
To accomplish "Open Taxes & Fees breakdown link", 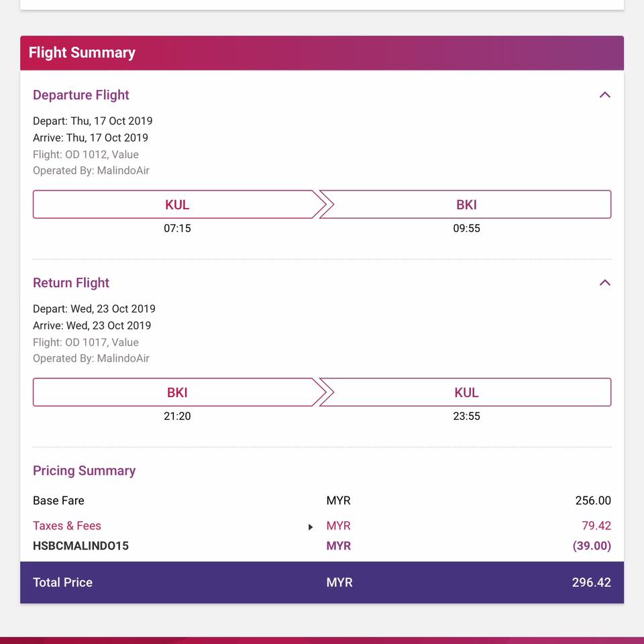I will (67, 526).
